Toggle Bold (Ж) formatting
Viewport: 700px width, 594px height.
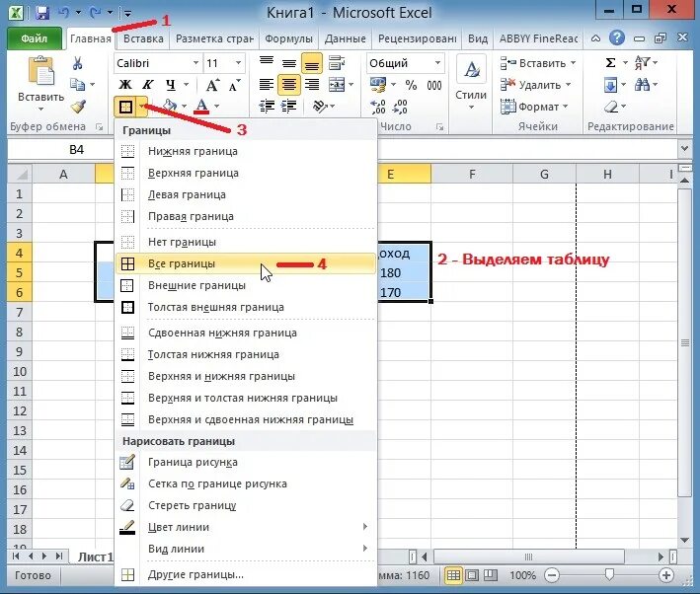pyautogui.click(x=125, y=84)
